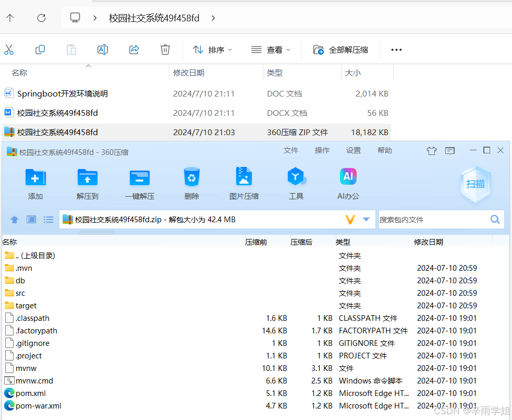Switch to thumbnail view icon in 360压缩
The height and width of the screenshot is (420, 512).
coord(31,220)
